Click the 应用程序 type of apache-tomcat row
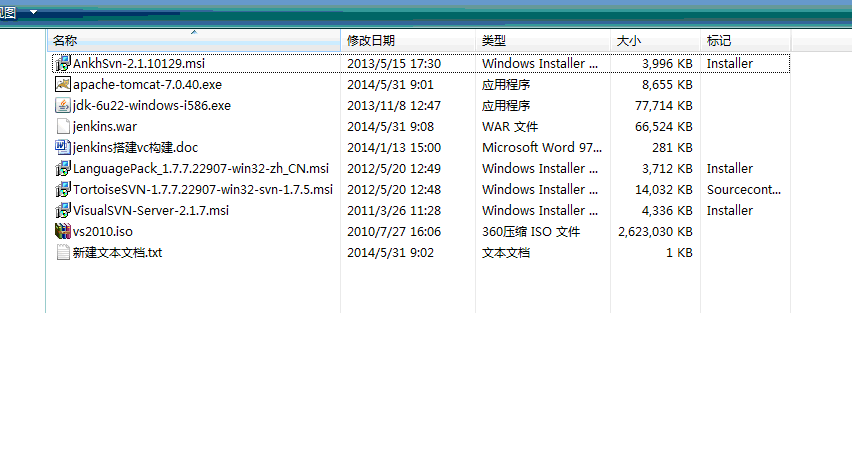 [506, 85]
